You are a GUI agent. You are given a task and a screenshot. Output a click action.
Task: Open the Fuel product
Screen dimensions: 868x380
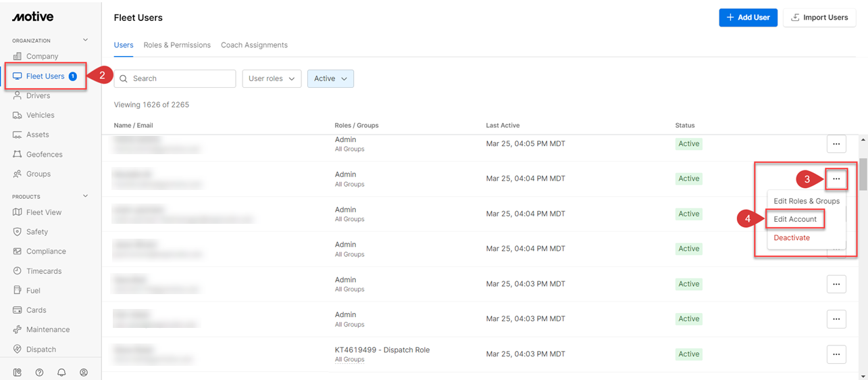coord(33,291)
